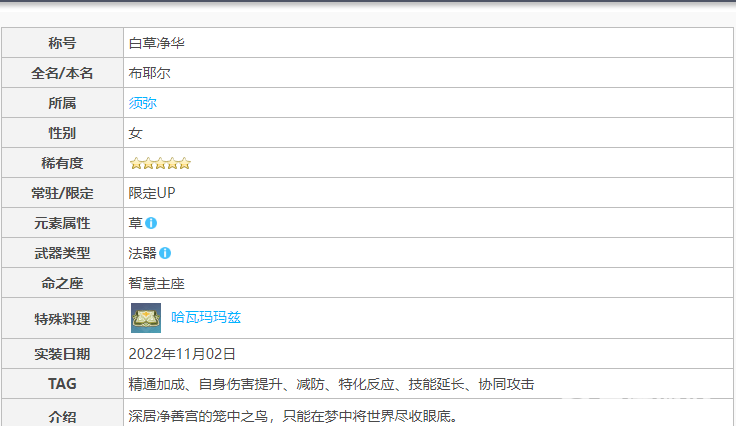Click the 元素属性 header cell
This screenshot has height=426, width=736.
(62, 223)
